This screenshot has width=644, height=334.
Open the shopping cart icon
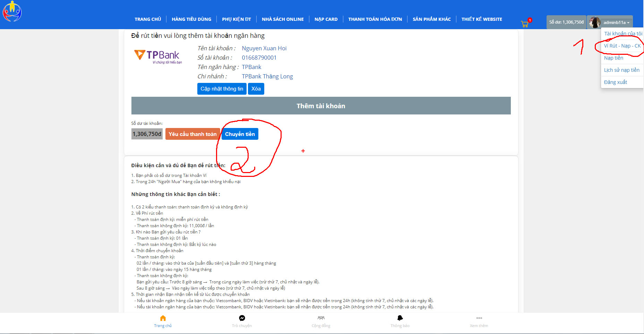(524, 24)
